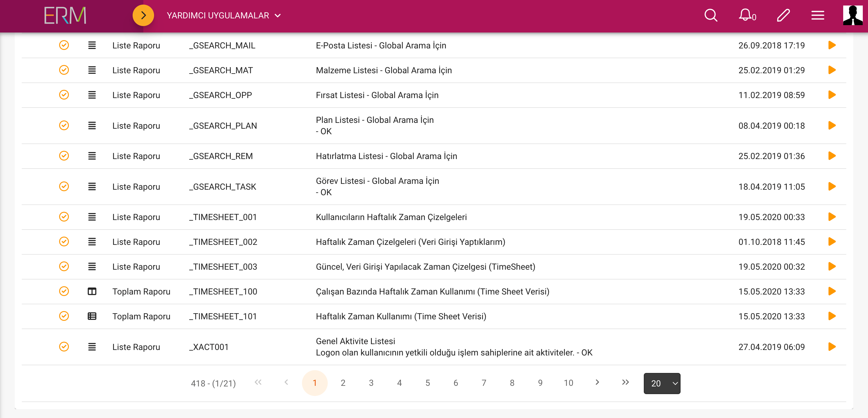
Task: Click list icon for _TIMESHEET_101 row
Action: 92,316
